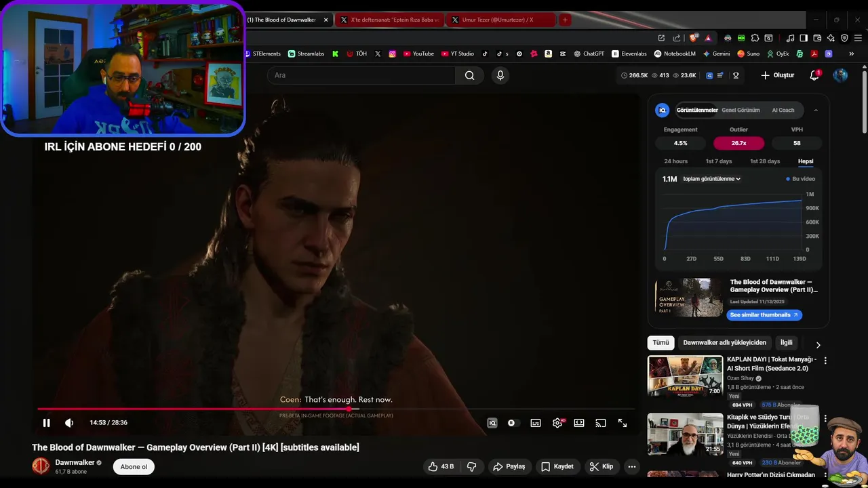Toggle autoplay switch in player controls
This screenshot has height=488, width=868.
coord(511,423)
